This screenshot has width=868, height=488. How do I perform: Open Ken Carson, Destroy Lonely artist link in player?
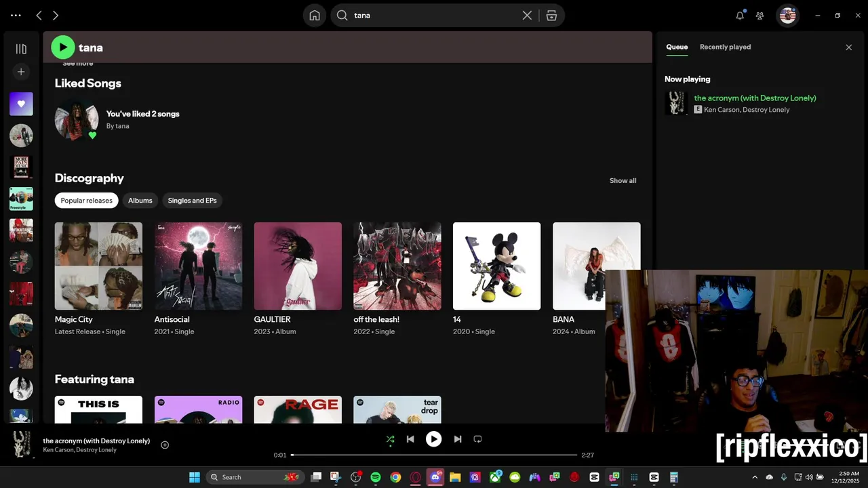[80, 450]
